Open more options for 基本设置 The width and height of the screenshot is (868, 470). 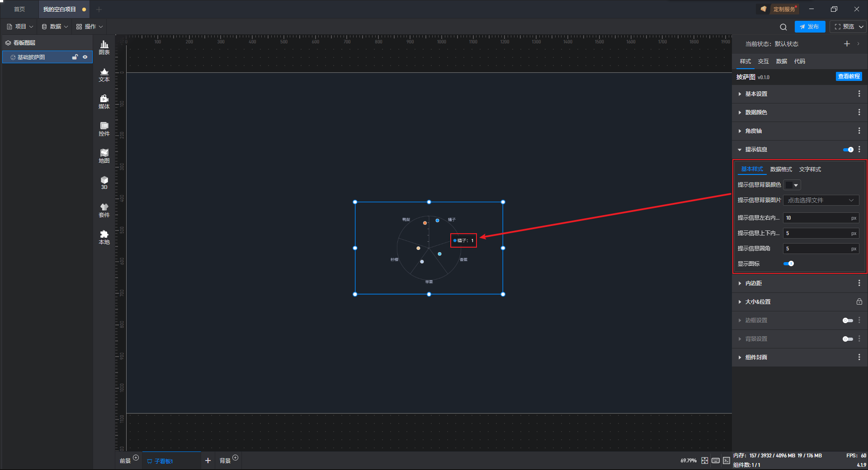(859, 94)
